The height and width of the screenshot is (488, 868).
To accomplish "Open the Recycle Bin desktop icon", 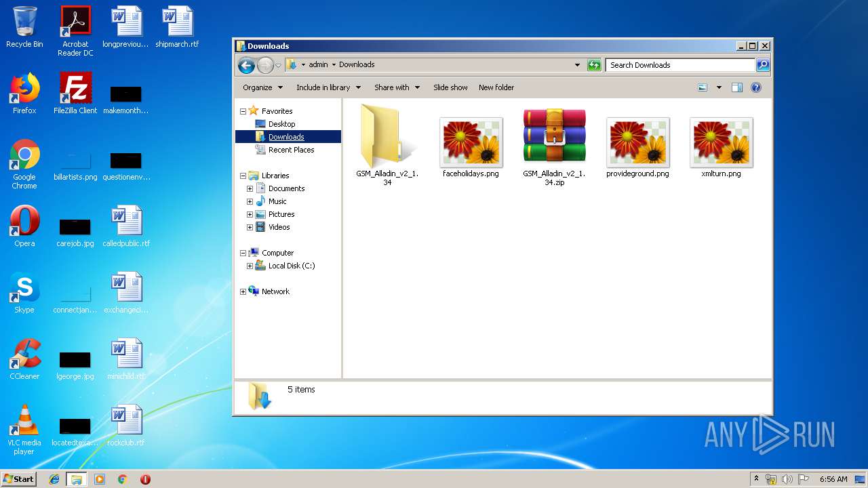I will [x=24, y=27].
